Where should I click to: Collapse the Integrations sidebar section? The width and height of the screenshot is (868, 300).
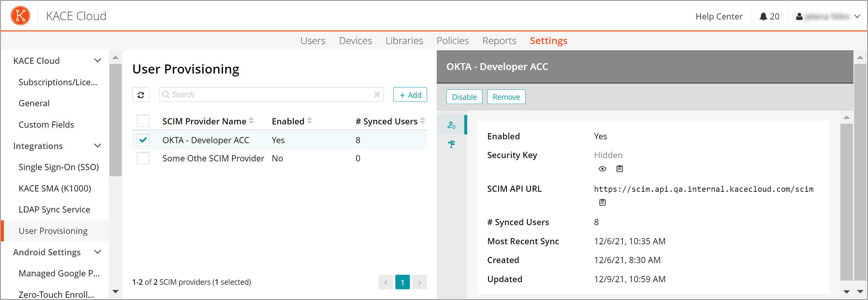coord(98,146)
